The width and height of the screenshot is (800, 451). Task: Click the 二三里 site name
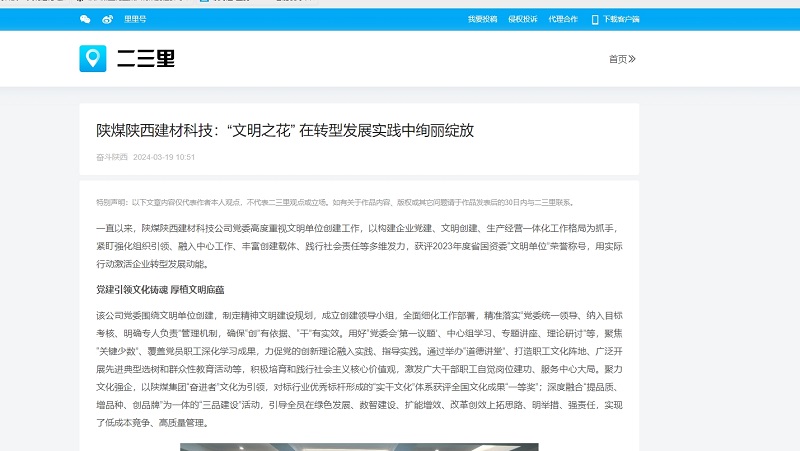pyautogui.click(x=146, y=59)
